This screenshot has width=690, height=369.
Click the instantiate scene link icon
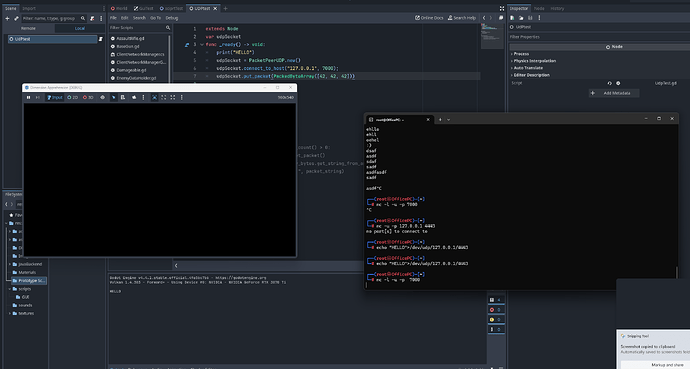(16, 18)
